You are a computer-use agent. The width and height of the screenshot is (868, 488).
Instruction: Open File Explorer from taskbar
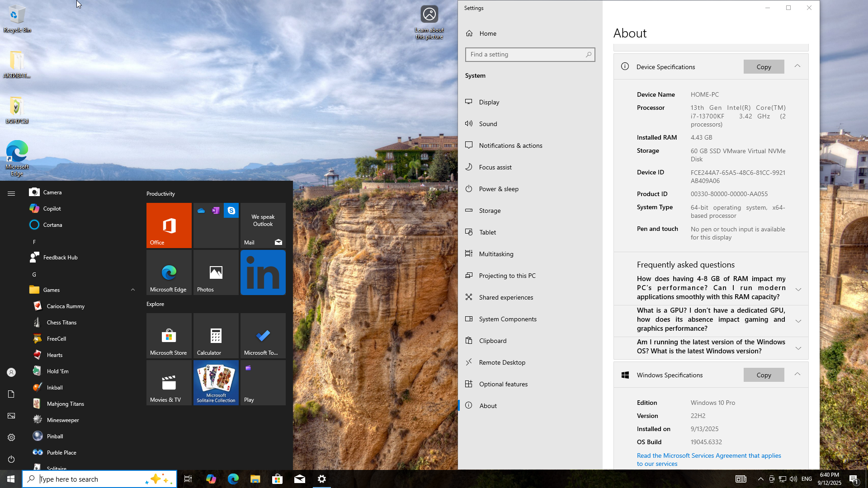[255, 479]
